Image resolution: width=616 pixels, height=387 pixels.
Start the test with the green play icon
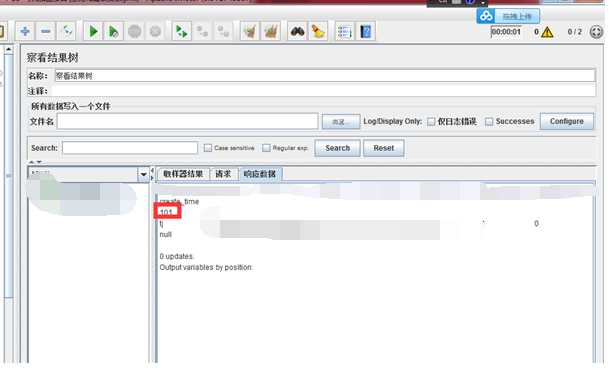click(x=93, y=31)
